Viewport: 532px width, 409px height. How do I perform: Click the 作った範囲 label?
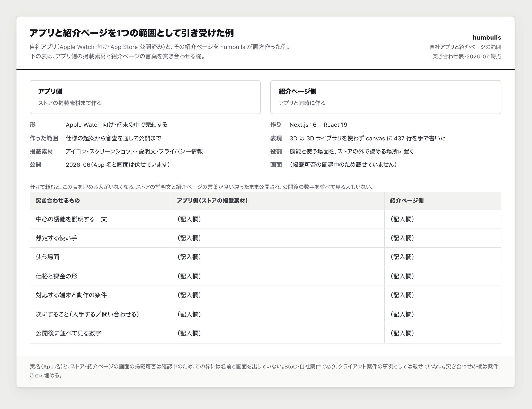[x=44, y=138]
